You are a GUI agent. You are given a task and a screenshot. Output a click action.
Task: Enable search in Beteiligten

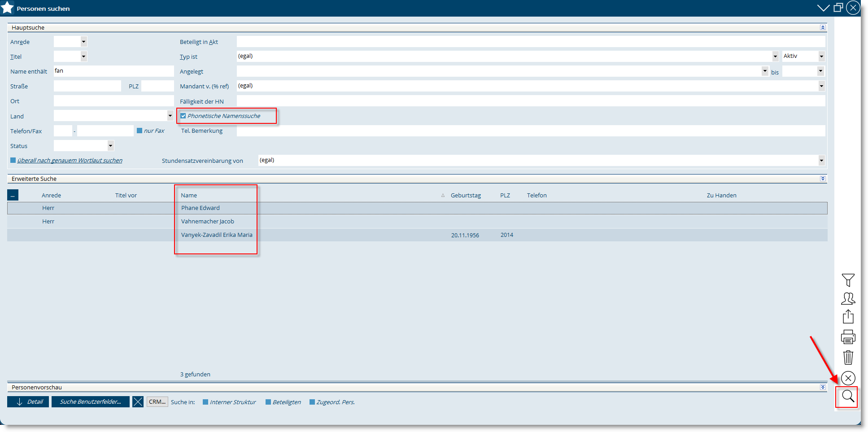[268, 402]
